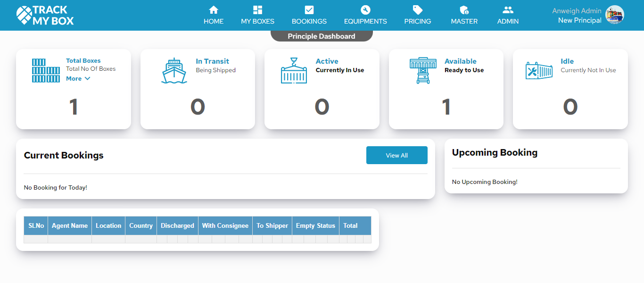Select the Idle container icon
Screen dimensions: 644x283
tap(539, 71)
